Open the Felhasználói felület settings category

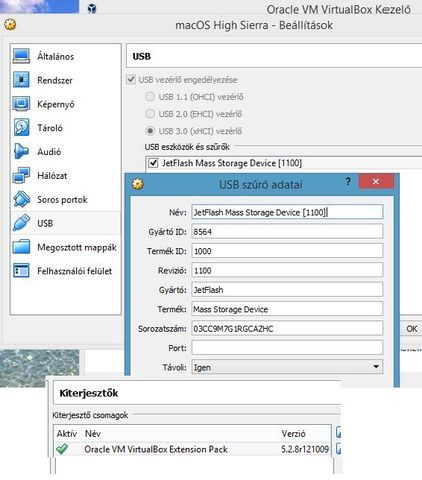click(66, 271)
